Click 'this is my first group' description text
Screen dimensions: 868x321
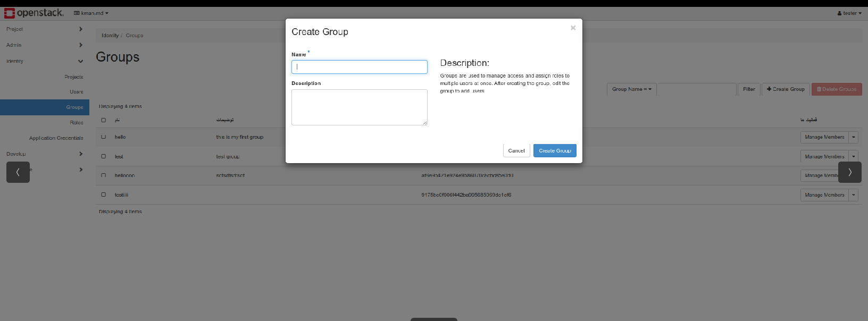pos(239,137)
